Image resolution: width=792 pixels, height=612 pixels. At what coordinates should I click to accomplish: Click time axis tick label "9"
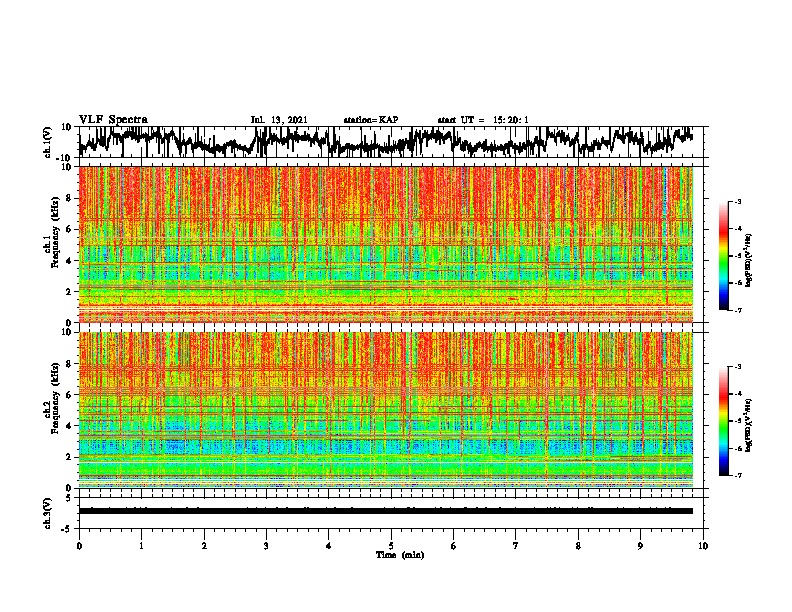coord(640,546)
